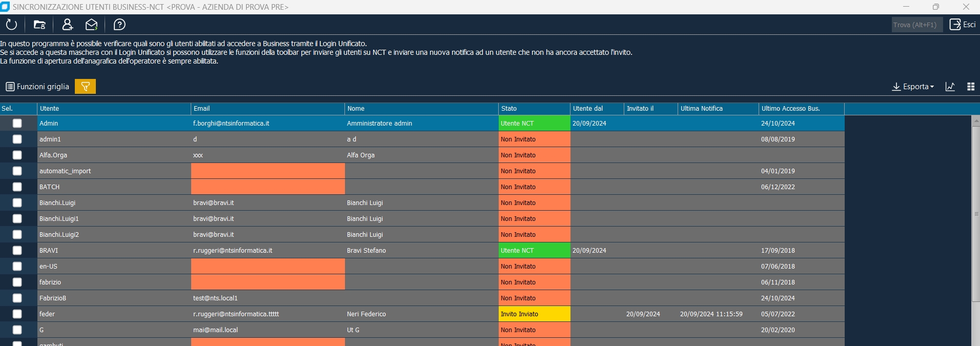Viewport: 980px width, 346px height.
Task: Open the folder settings toolbar icon
Action: [39, 25]
